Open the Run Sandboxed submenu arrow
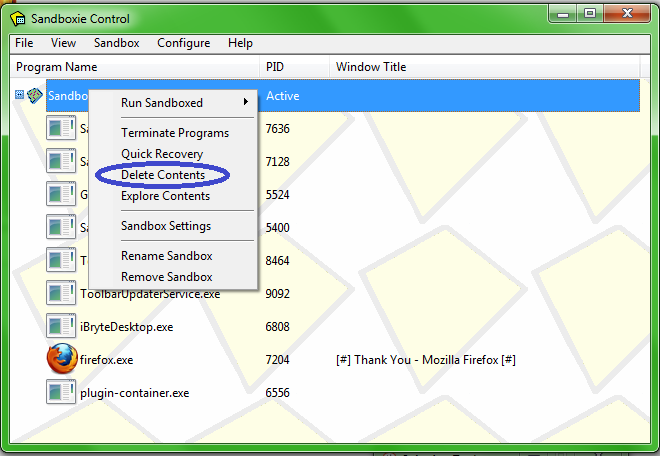The width and height of the screenshot is (660, 456). pyautogui.click(x=246, y=102)
